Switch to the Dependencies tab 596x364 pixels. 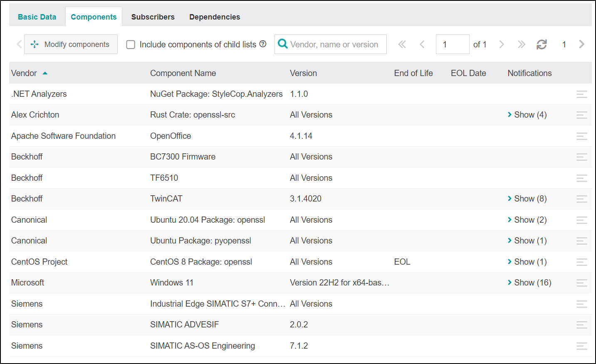215,17
